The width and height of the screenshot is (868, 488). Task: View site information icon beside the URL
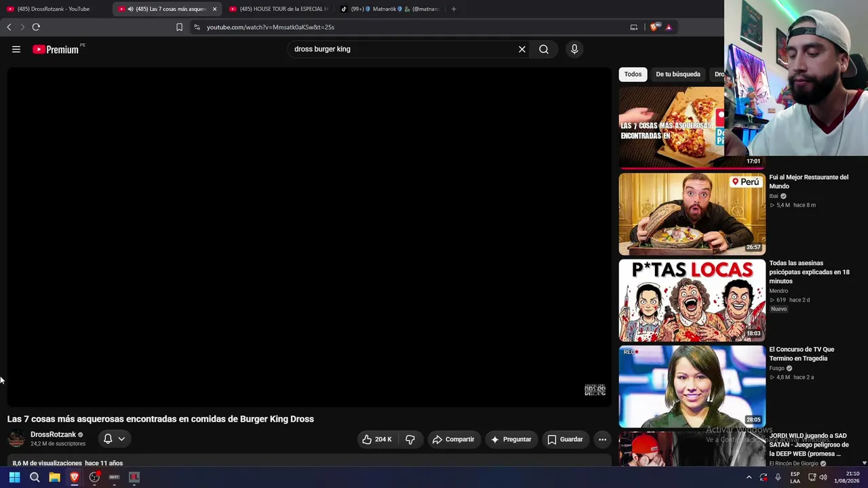(197, 27)
